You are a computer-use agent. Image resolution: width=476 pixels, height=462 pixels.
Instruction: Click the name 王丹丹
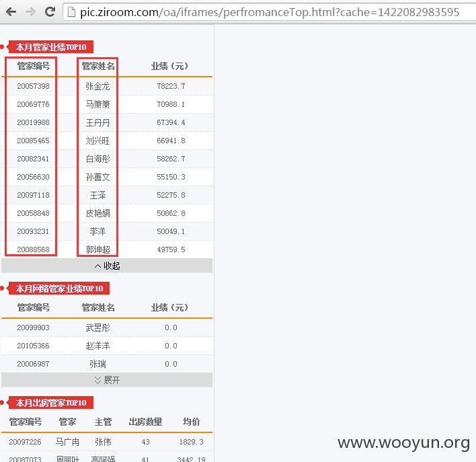[97, 122]
